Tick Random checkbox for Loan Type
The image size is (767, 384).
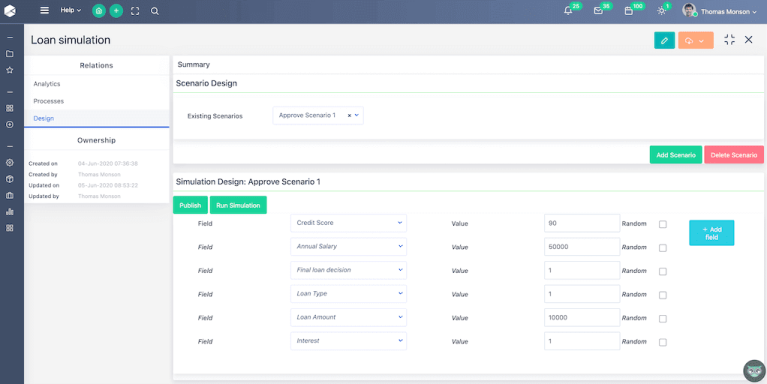[x=663, y=295]
